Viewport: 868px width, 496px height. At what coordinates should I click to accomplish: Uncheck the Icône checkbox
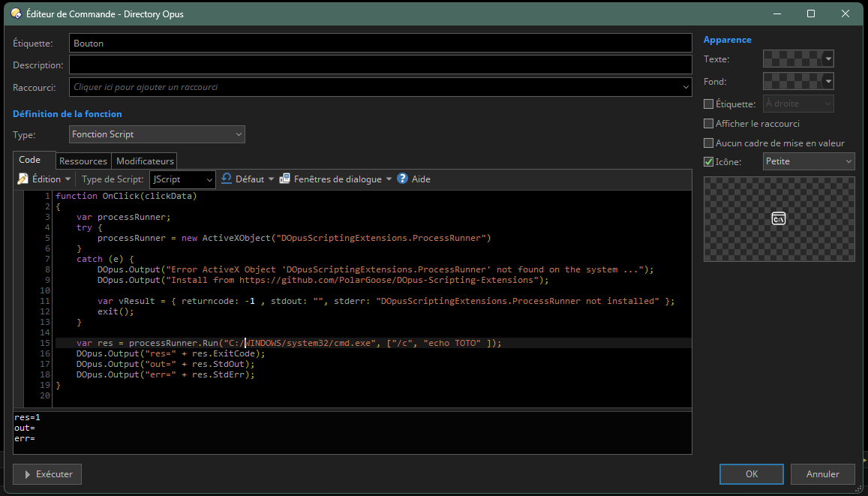tap(708, 161)
